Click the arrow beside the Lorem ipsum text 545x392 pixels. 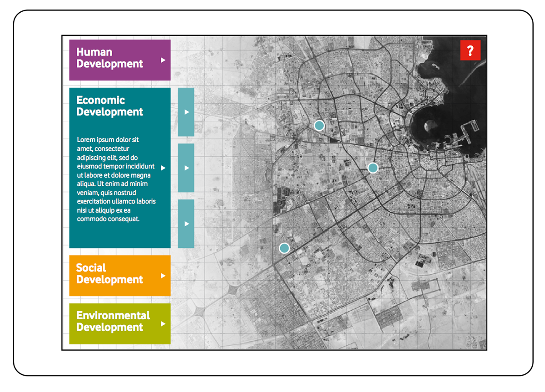point(163,168)
